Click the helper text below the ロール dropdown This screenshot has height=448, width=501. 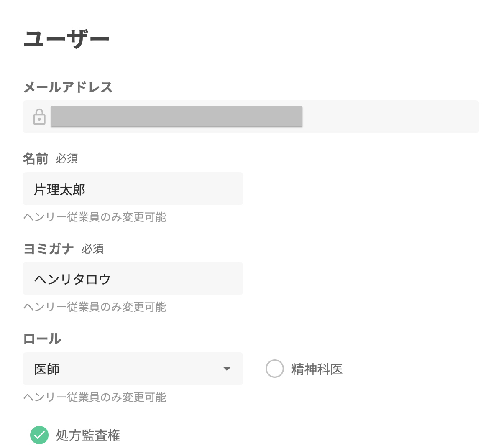point(95,397)
